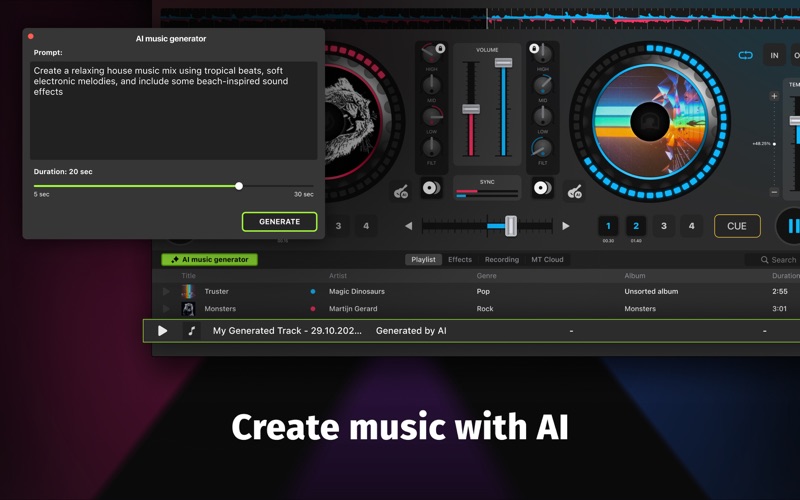
Task: Open the right deck AI guitar stems icon
Action: [575, 191]
